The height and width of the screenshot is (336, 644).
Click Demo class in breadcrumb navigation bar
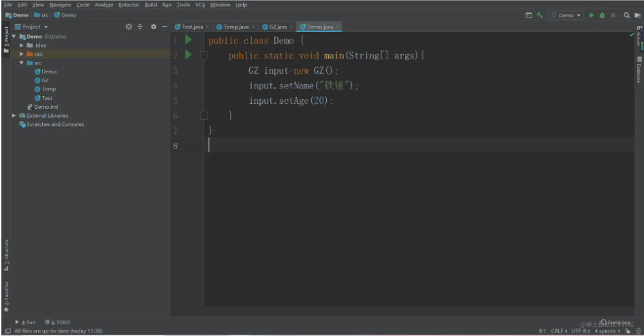coord(65,15)
